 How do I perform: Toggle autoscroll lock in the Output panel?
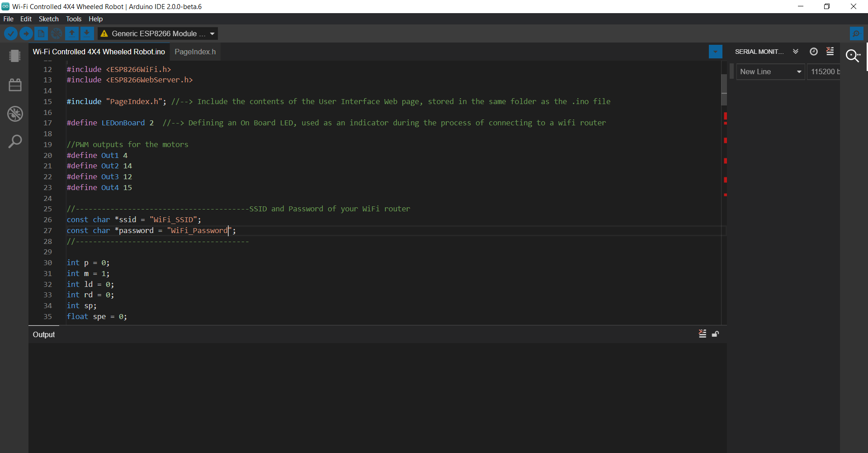(x=716, y=334)
